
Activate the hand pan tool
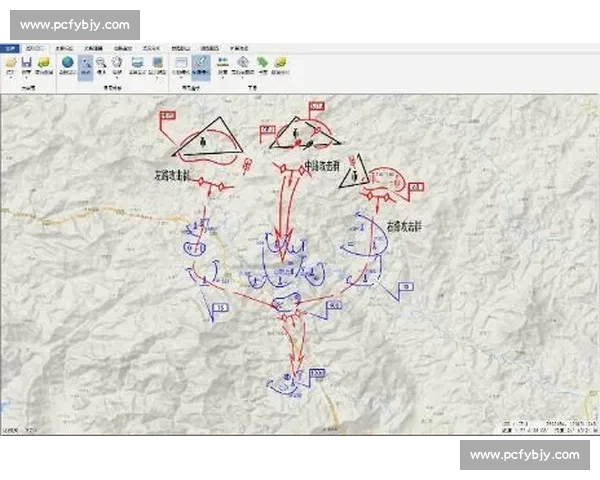click(x=117, y=63)
